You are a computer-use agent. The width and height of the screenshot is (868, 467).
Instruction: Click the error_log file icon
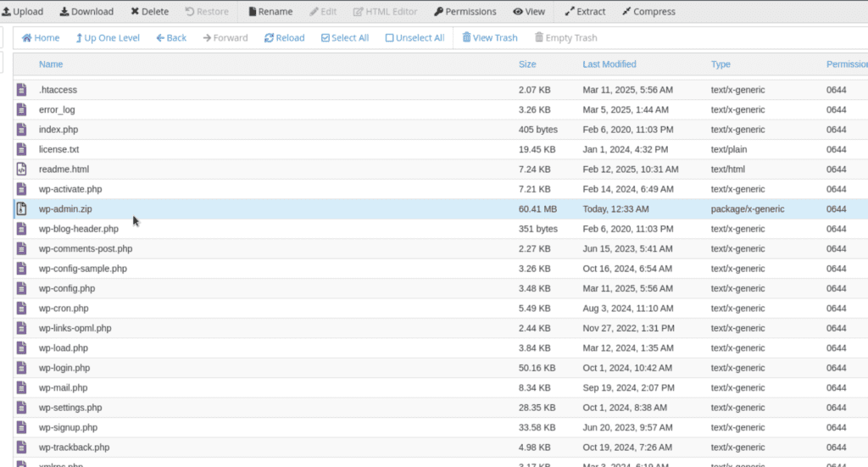(x=21, y=109)
